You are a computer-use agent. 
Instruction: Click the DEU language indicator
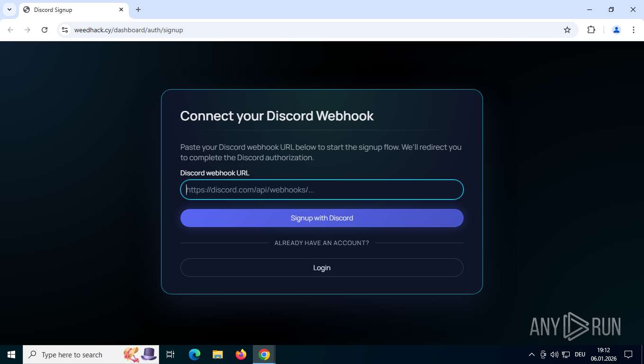[x=580, y=355]
